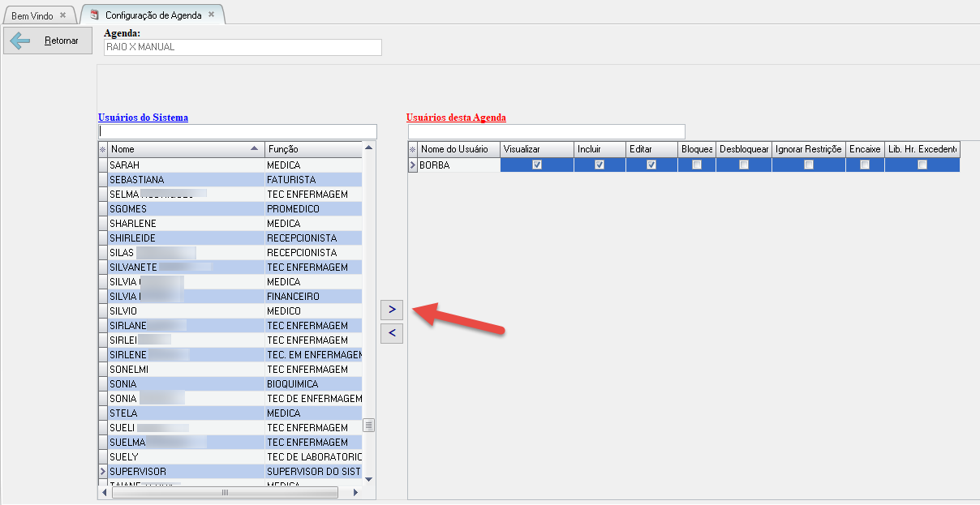The image size is (980, 505).
Task: Click the Usuários do Sistema link
Action: (x=143, y=118)
